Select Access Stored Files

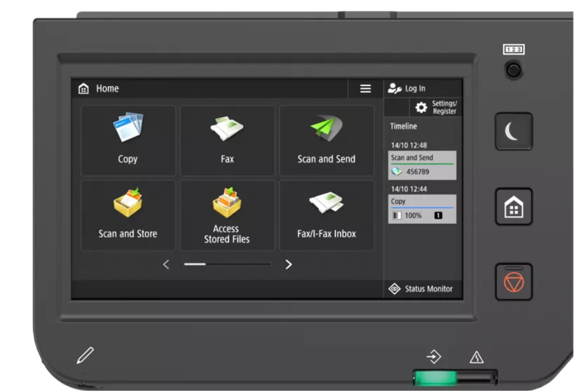tap(227, 214)
